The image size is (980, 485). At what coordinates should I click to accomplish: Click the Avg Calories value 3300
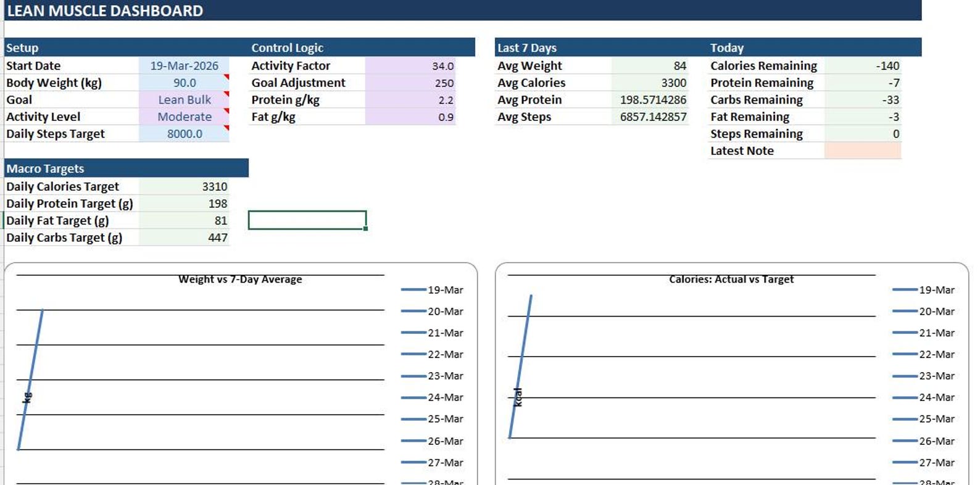[650, 83]
